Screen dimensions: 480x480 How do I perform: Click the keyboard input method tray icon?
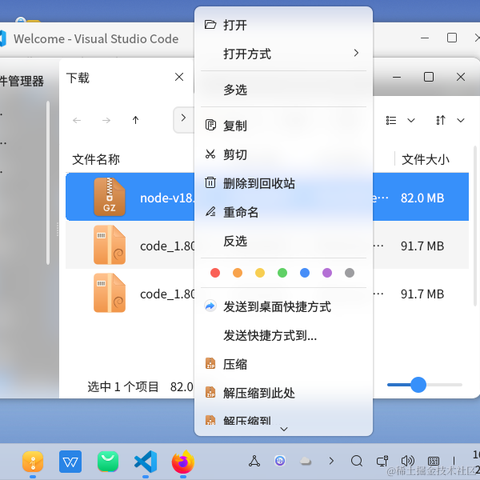click(433, 461)
